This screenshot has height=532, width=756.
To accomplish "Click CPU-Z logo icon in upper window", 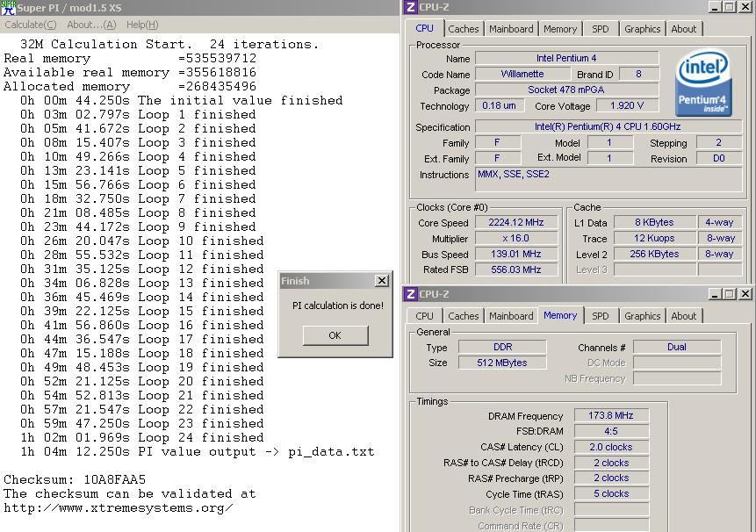I will pyautogui.click(x=410, y=7).
